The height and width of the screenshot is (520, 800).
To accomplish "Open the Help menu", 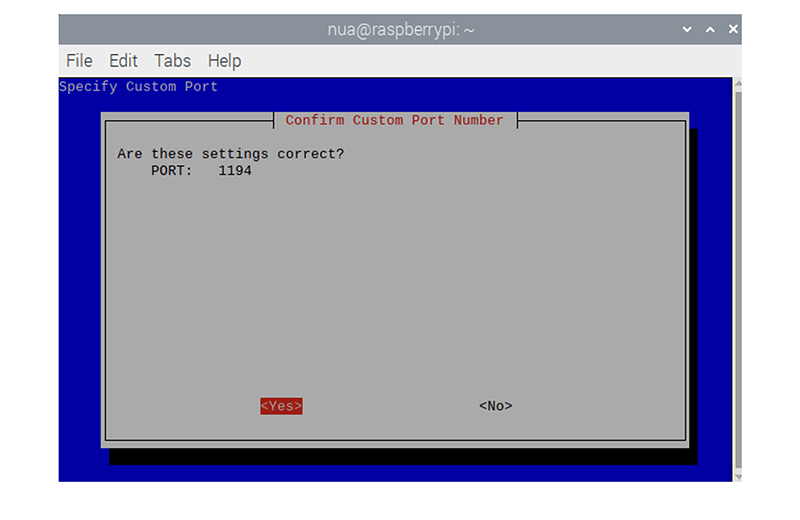I will [x=224, y=61].
